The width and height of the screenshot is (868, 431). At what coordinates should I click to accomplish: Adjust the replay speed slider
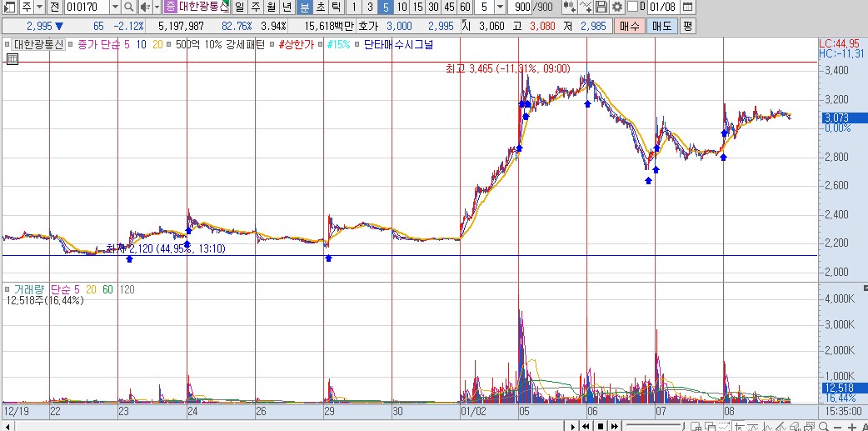[654, 425]
